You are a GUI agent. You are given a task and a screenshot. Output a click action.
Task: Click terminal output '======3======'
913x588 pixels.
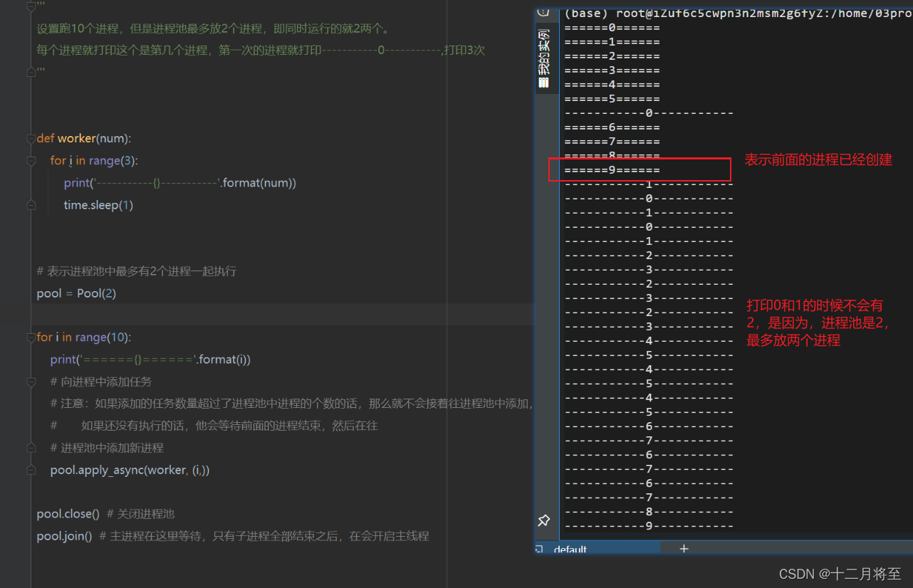coord(612,70)
